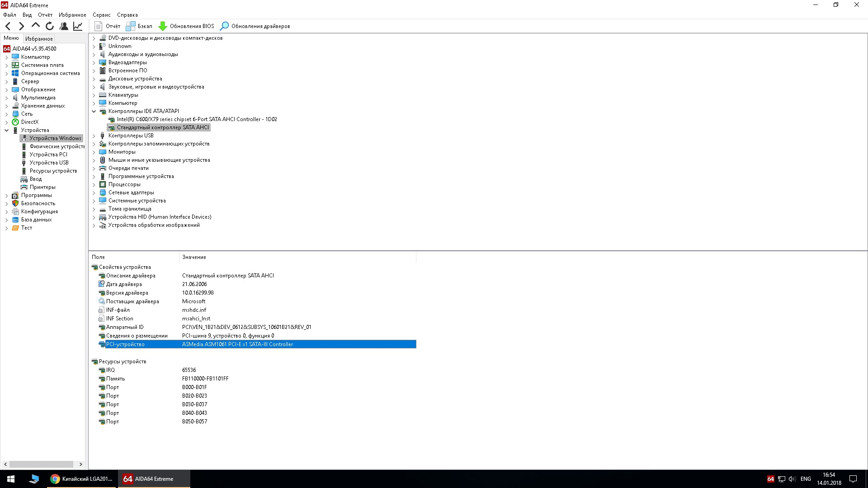Click AIDA64 icon in system tray
868x488 pixels.
coord(770,479)
